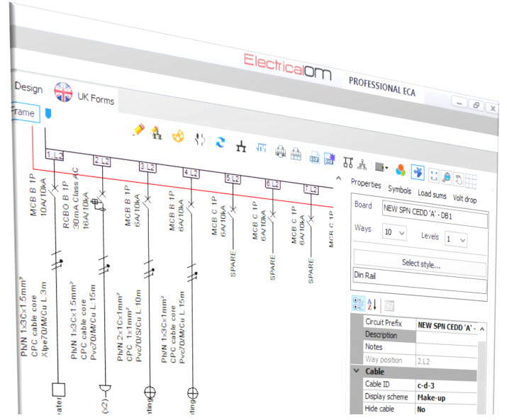Image resolution: width=507 pixels, height=420 pixels.
Task: Open the Ways dropdown showing 10
Action: click(x=394, y=232)
